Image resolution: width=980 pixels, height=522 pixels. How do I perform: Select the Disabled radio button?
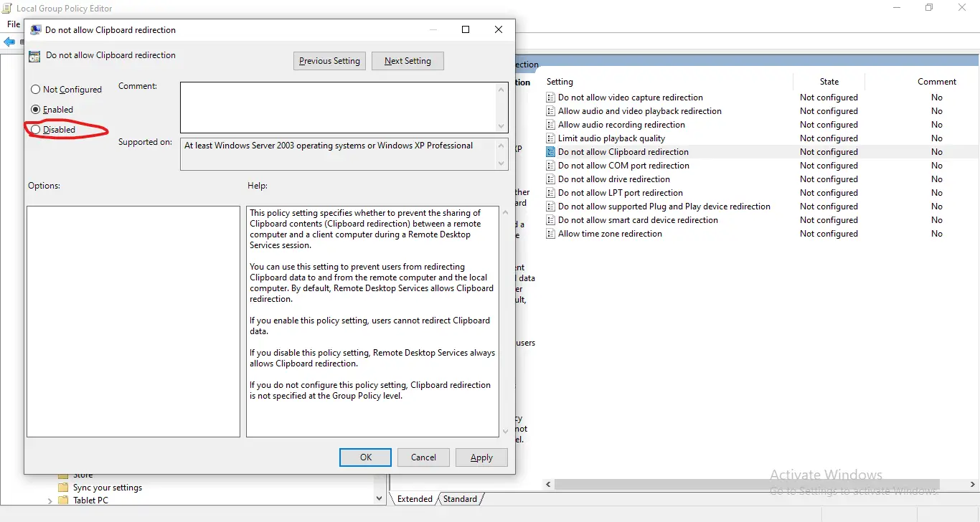[x=35, y=130]
